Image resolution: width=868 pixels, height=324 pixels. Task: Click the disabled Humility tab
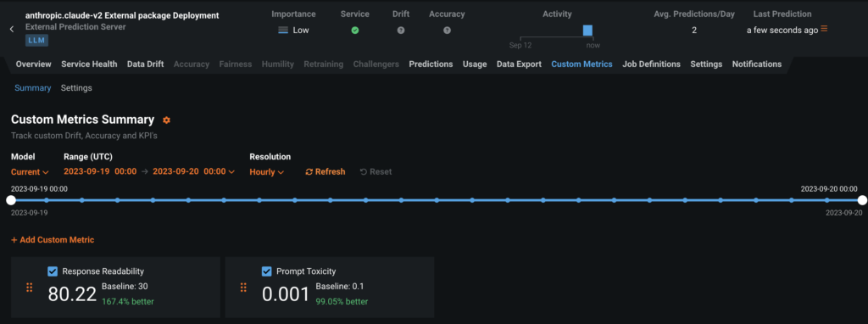[x=278, y=64]
